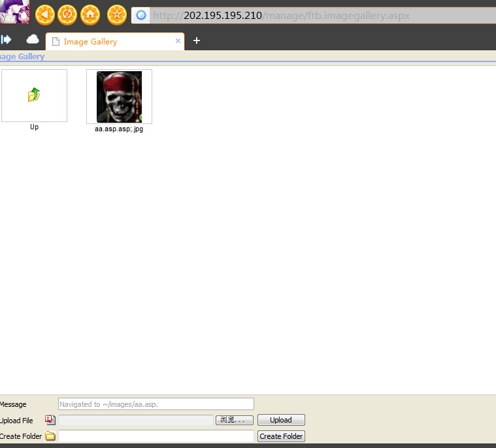Close the Image Gallery tab

coord(178,40)
